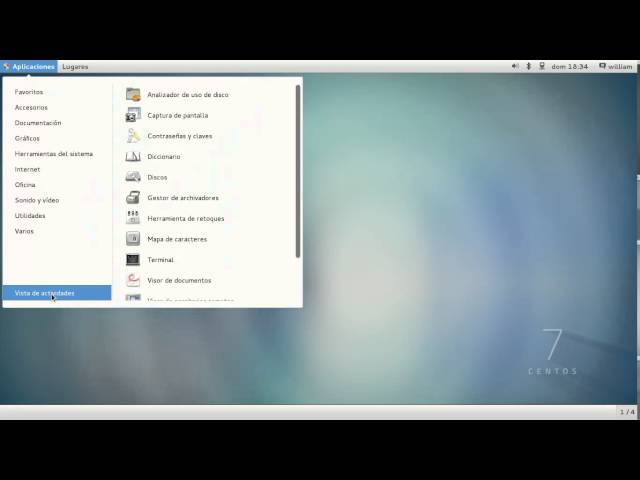Click the GNOME foot icon beside Aplicaciones
Screen dimensions: 640x480
6,67
